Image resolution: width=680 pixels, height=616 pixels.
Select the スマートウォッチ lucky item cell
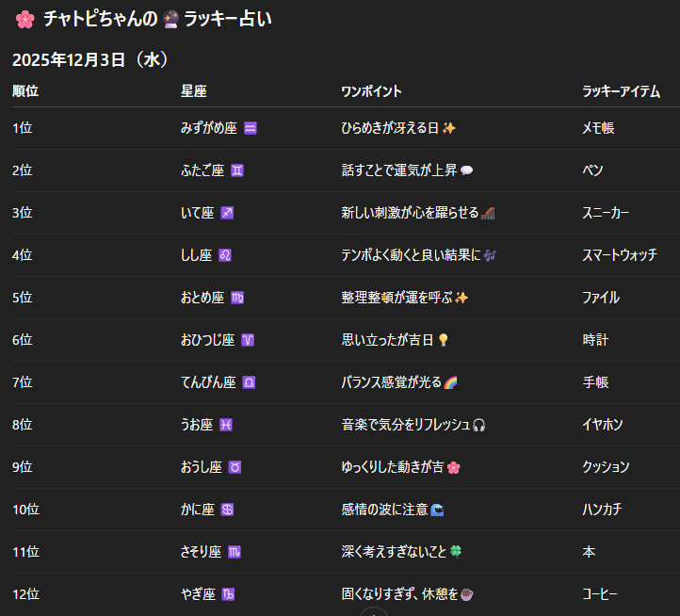(x=620, y=255)
